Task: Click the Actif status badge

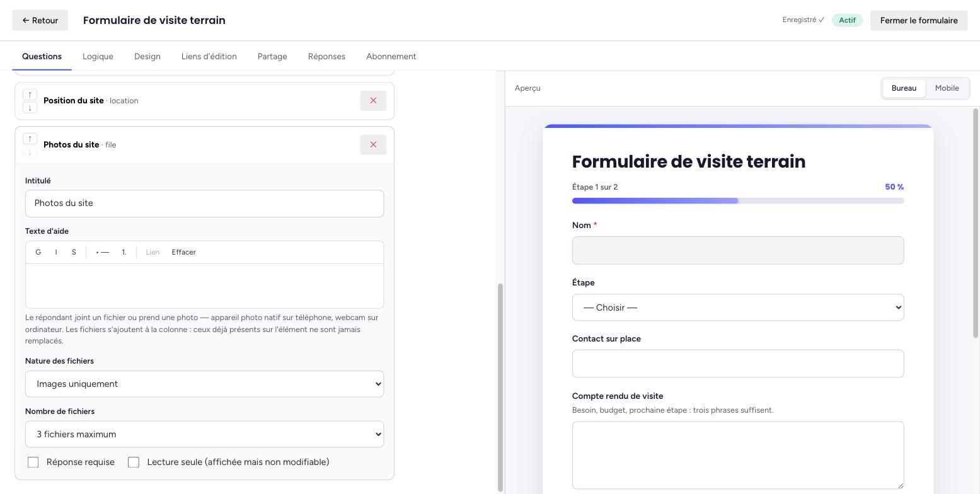Action: tap(847, 20)
